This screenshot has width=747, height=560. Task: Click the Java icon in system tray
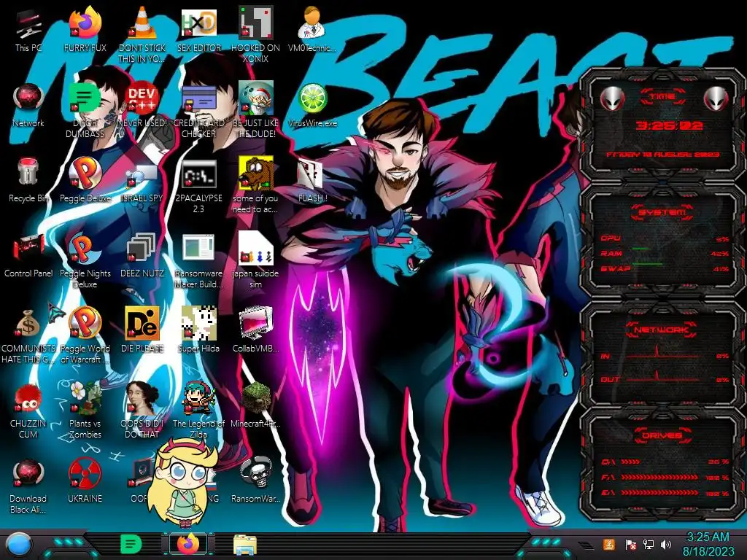coord(608,544)
